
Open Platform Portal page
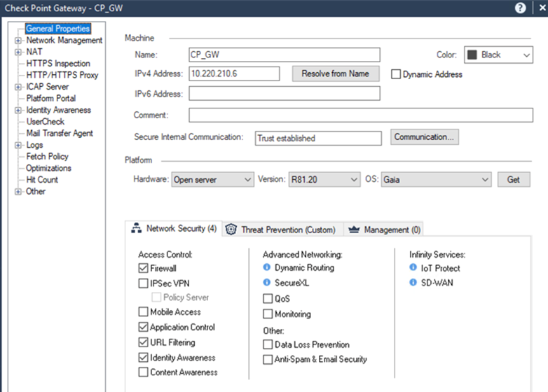(51, 99)
